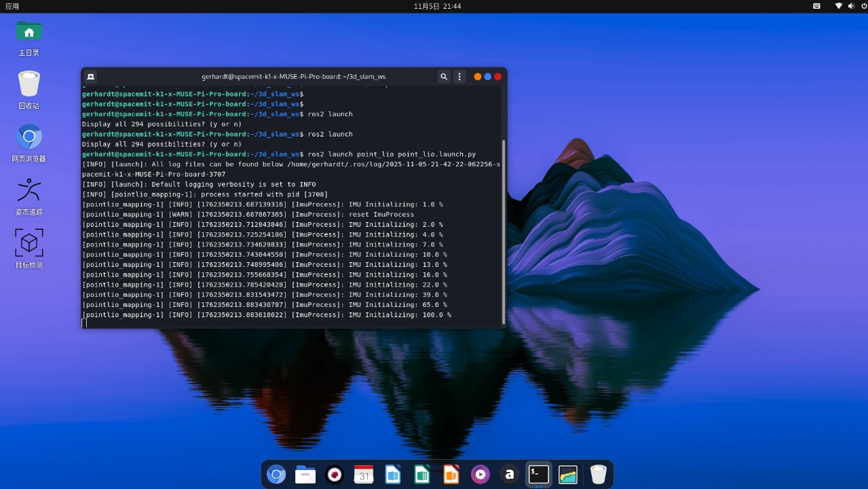Open Chromium browser from the dock
868x489 pixels.
tap(276, 474)
